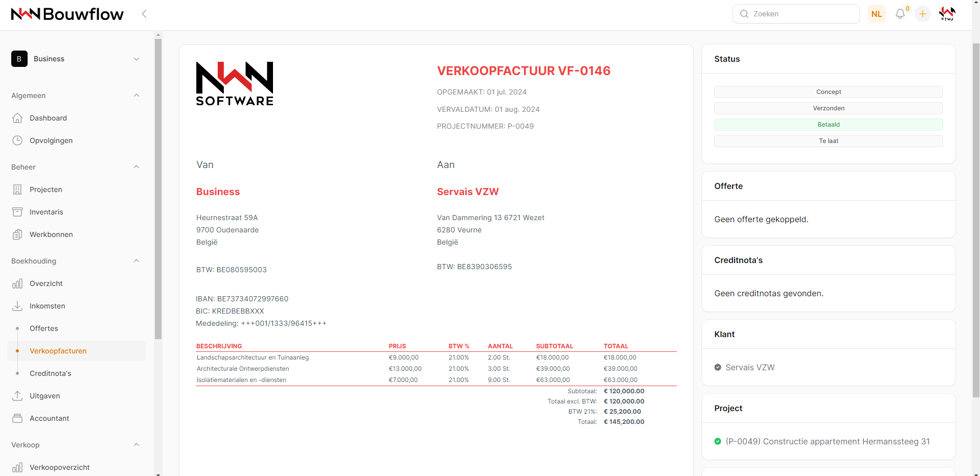Open Werkbonnen clipboard icon
Image resolution: width=980 pixels, height=476 pixels.
(17, 234)
